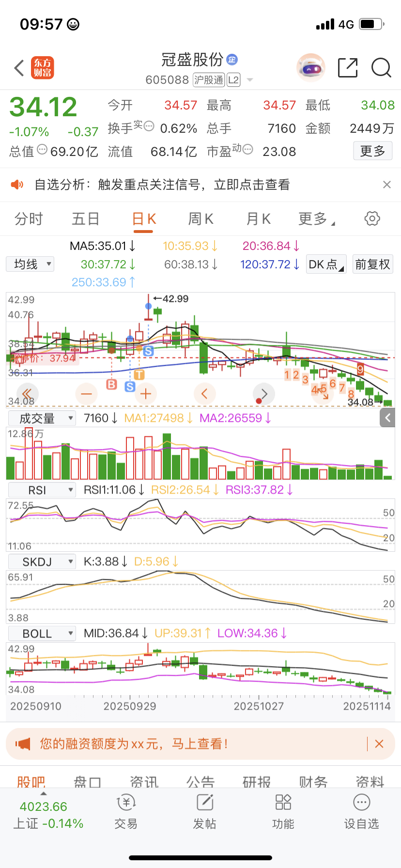The height and width of the screenshot is (868, 401).
Task: Tap the info bubble next to 总值
Action: 42,149
